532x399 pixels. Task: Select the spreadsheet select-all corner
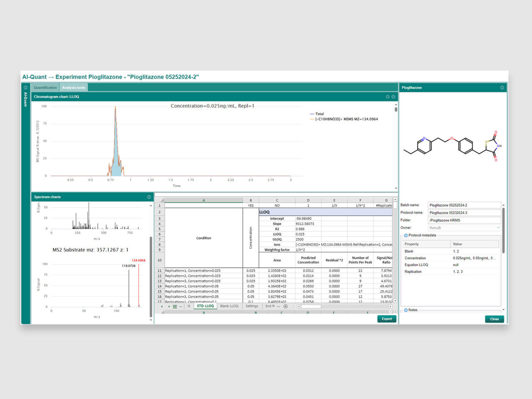(x=162, y=200)
